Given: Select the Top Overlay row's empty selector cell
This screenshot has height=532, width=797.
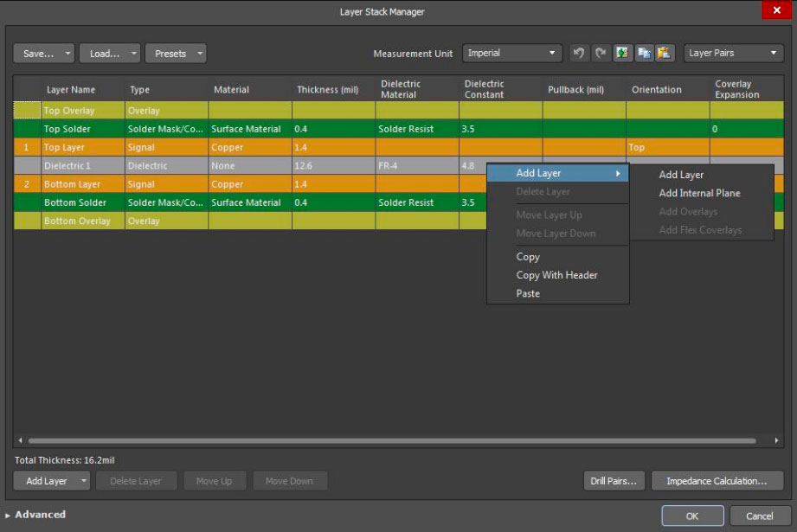Looking at the screenshot, I should pyautogui.click(x=27, y=110).
